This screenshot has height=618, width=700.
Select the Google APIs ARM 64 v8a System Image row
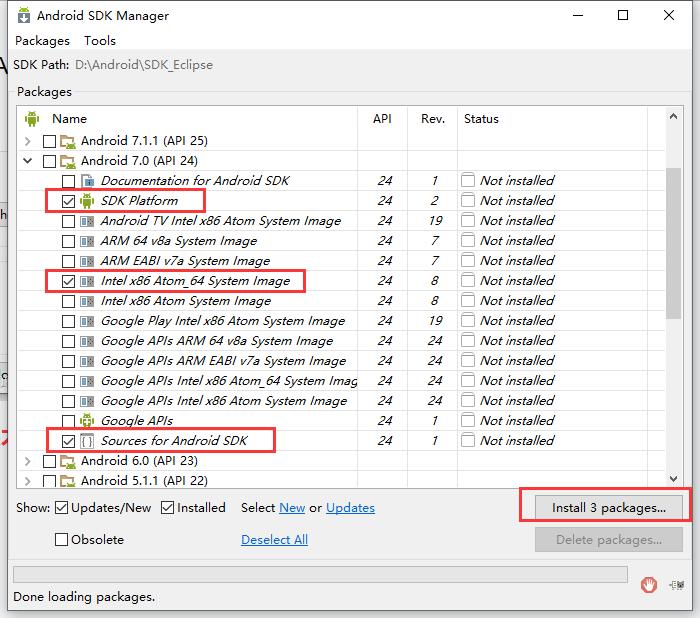342,341
